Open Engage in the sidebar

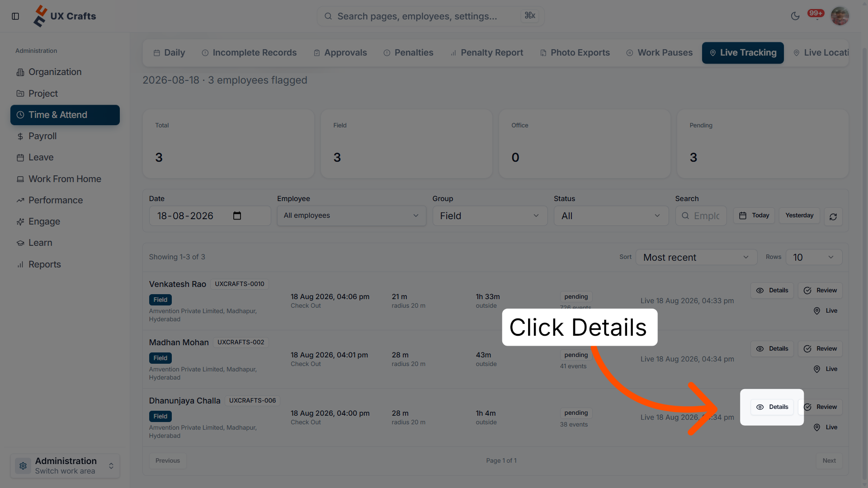65,221
